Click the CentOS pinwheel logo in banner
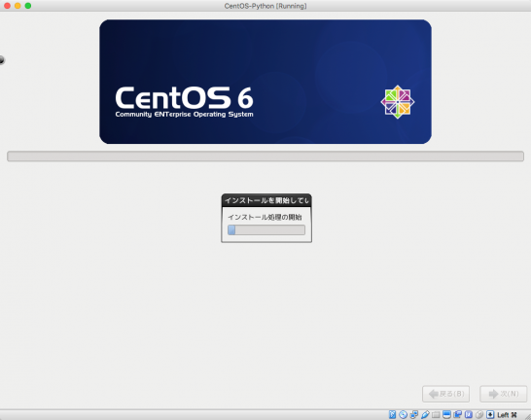The width and height of the screenshot is (531, 420). point(398,102)
